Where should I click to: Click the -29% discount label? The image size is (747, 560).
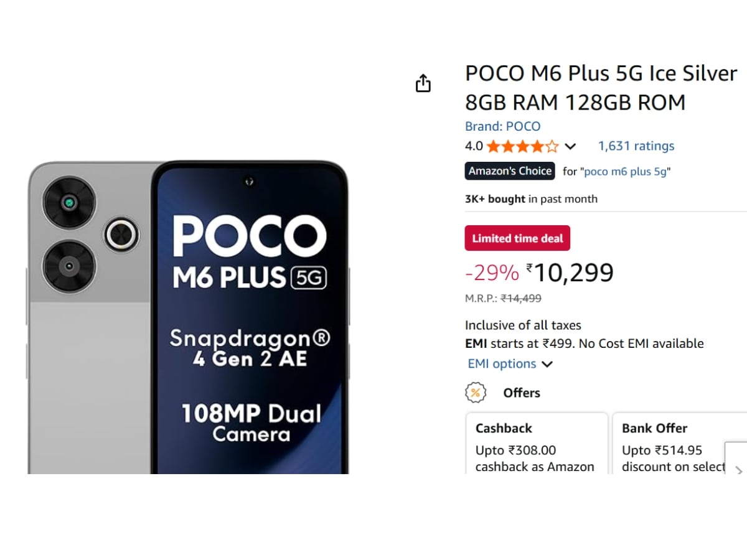[491, 273]
